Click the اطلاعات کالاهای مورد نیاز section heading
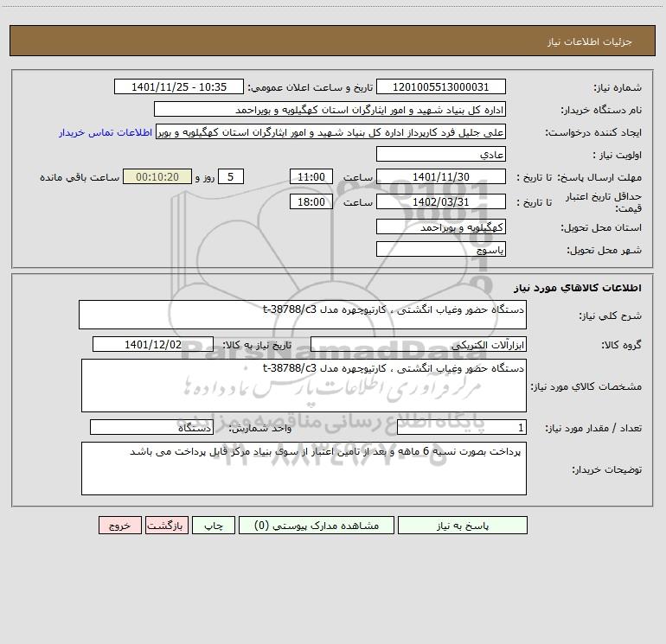 point(578,288)
